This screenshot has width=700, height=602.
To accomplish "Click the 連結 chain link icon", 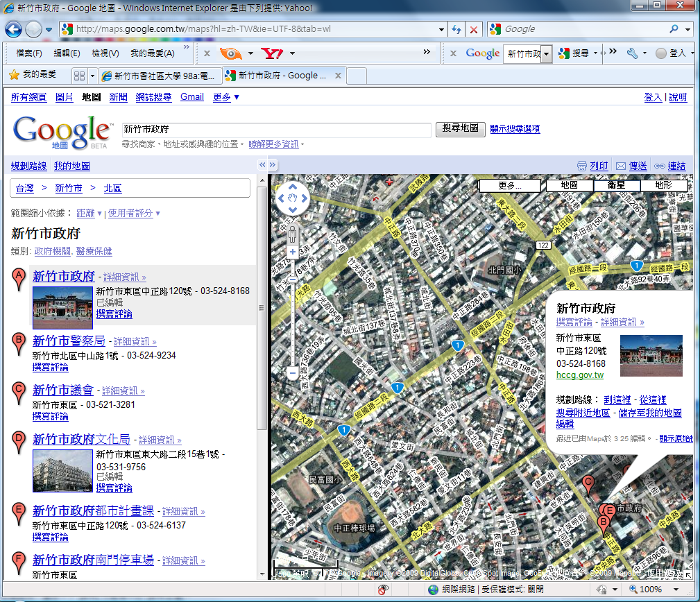I will (659, 166).
